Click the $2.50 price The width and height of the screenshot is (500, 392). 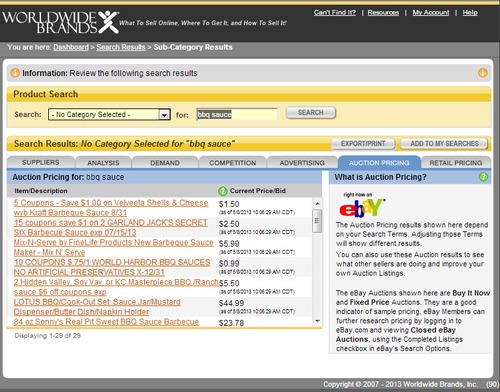pyautogui.click(x=229, y=224)
